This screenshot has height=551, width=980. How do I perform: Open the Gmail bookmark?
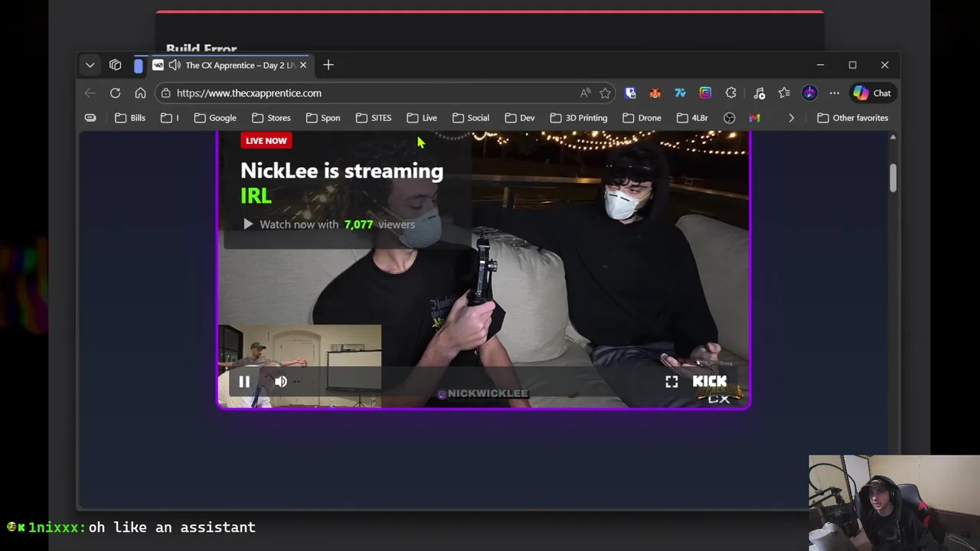(x=754, y=118)
